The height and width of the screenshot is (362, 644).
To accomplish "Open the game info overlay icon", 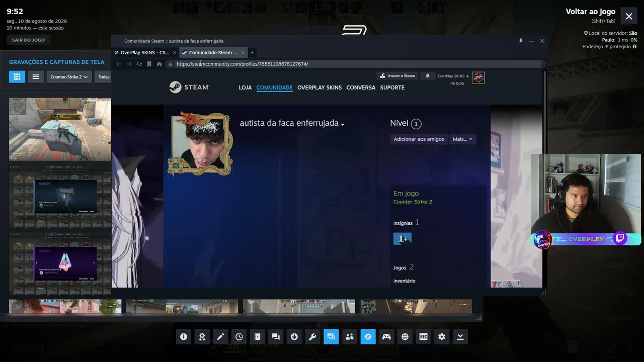I will [184, 337].
